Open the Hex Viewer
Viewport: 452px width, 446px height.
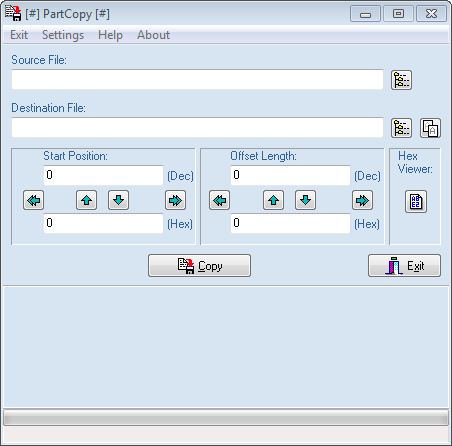[x=416, y=201]
